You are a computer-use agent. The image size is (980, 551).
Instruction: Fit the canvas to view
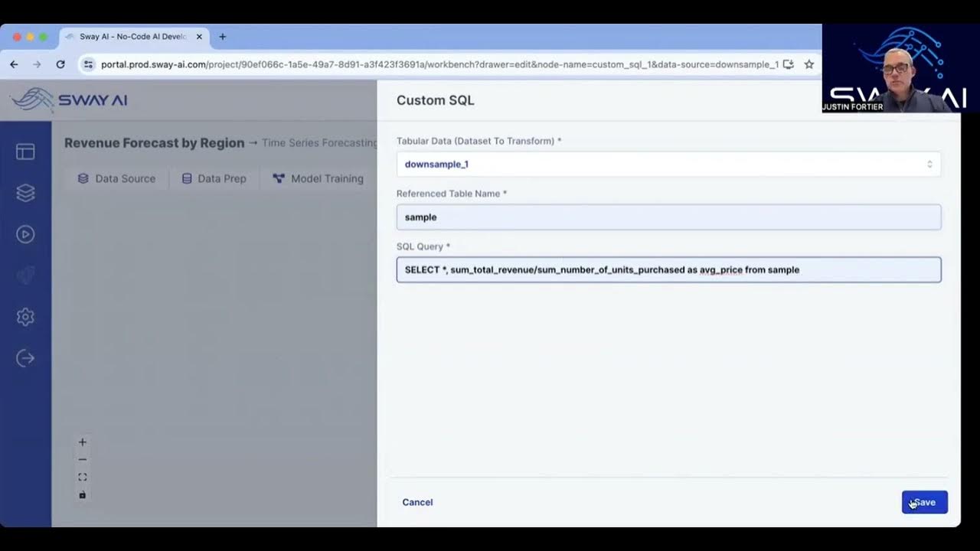(83, 477)
